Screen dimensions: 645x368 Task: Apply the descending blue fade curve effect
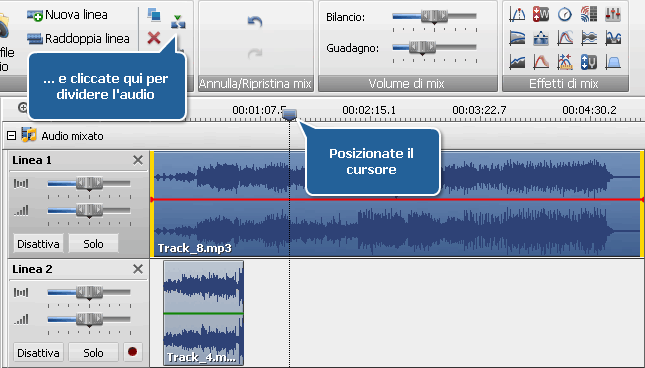(x=517, y=38)
